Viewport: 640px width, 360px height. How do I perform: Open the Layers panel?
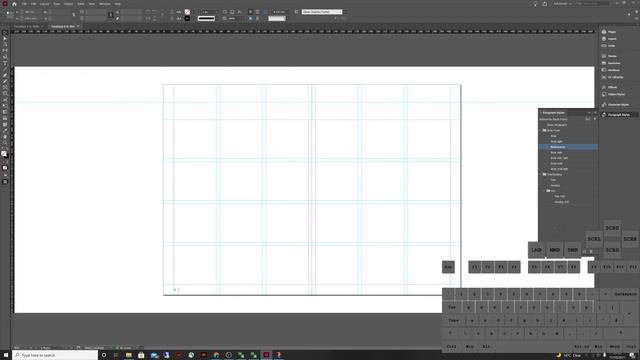tap(609, 39)
